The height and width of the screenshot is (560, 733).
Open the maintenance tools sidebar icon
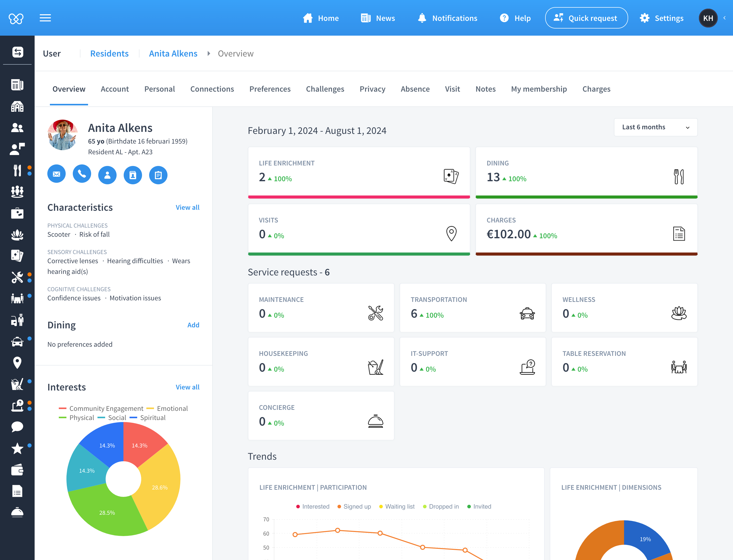coord(17,277)
